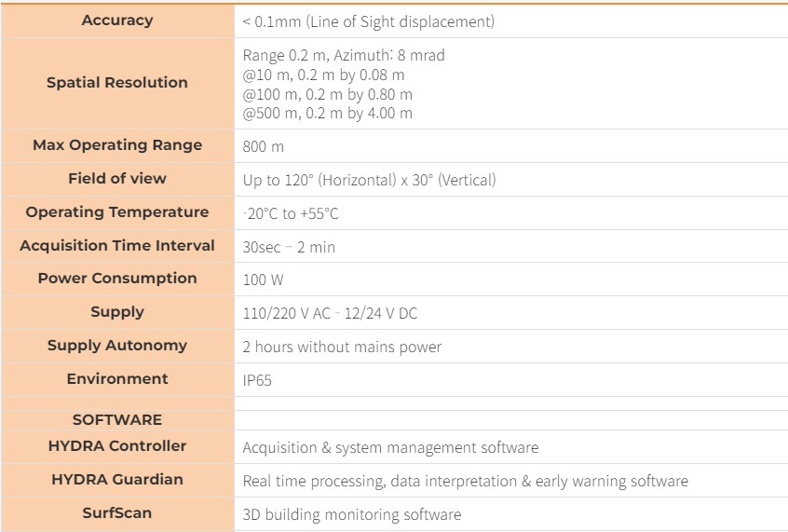The image size is (788, 532).
Task: Click the Max Operating Range label
Action: [117, 145]
